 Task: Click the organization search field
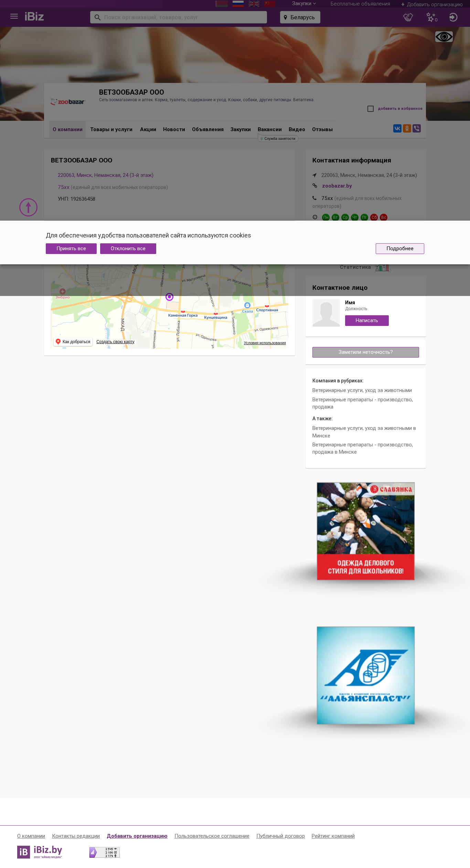click(x=179, y=17)
